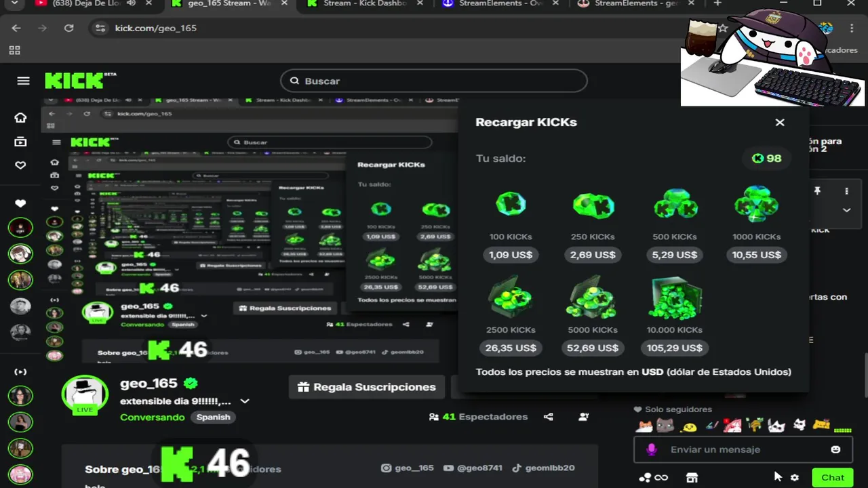Image resolution: width=868 pixels, height=488 pixels.
Task: Insert the pink-haired anime emote
Action: pos(732,426)
